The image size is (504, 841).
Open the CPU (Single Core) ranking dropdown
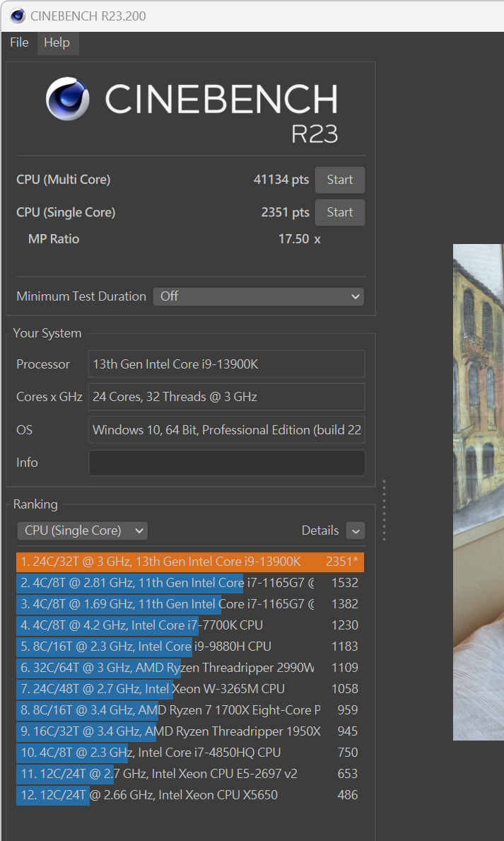[x=83, y=530]
